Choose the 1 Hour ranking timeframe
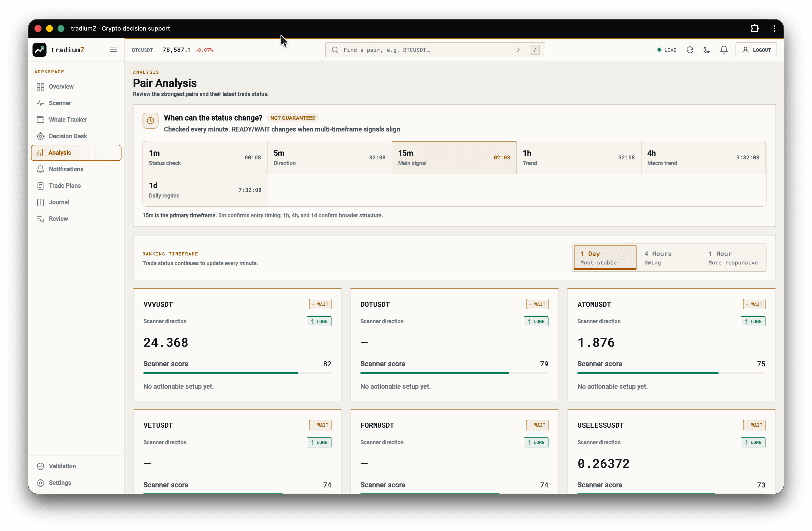 pyautogui.click(x=732, y=258)
